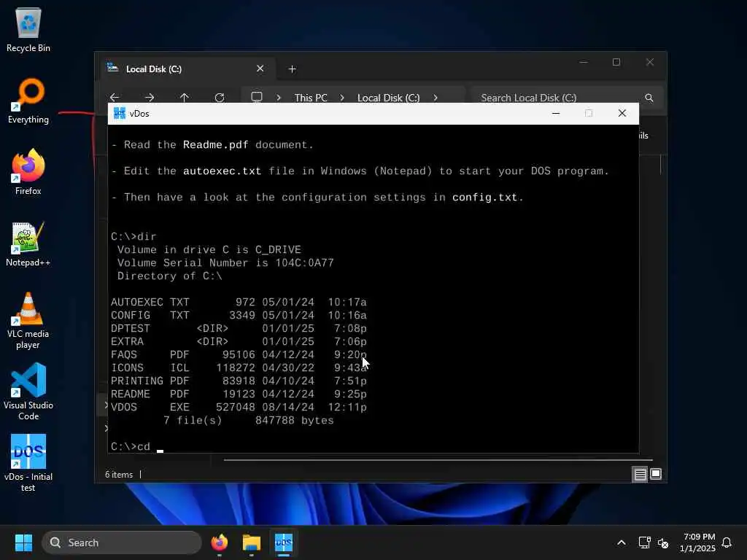Open vDos - Initial test desktop shortcut
Viewport: 747px width, 560px height.
pyautogui.click(x=28, y=463)
